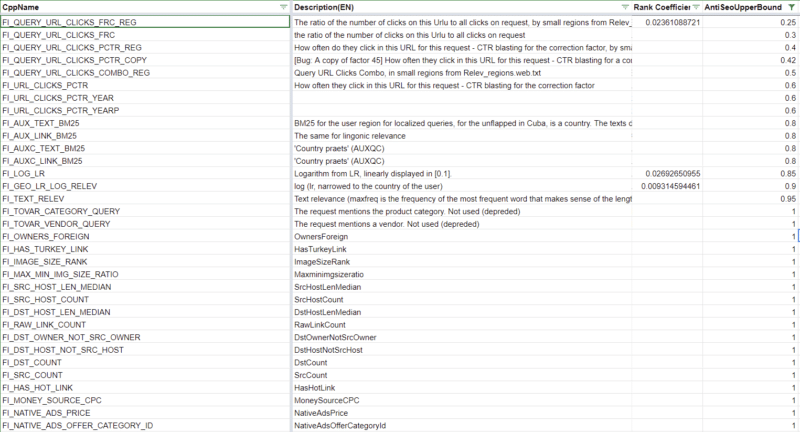Select cell FI_HAS_HOT_LINK
Viewport: 800px width, 432px height.
[145, 388]
